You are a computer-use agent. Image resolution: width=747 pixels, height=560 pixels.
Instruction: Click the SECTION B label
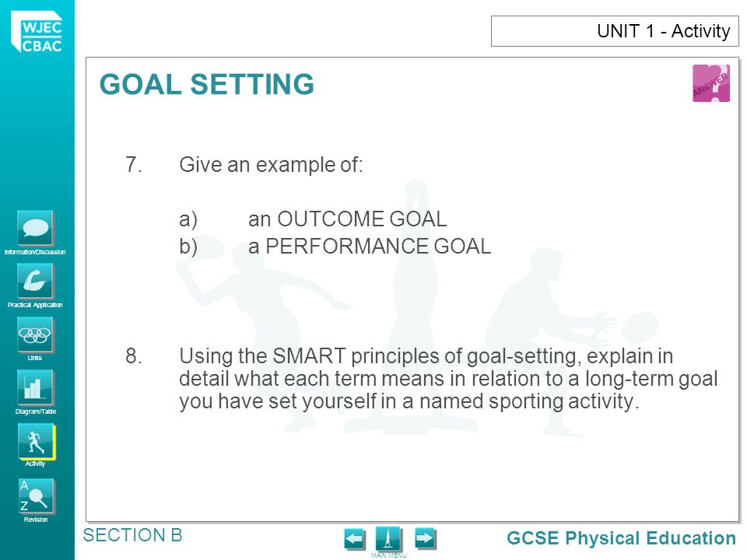pos(133,535)
